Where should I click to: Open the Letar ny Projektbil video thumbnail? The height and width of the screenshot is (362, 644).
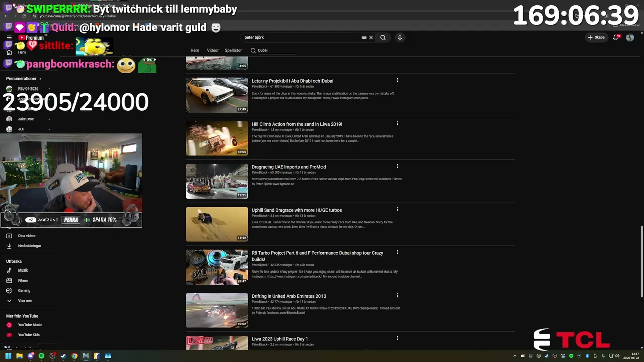point(217,95)
